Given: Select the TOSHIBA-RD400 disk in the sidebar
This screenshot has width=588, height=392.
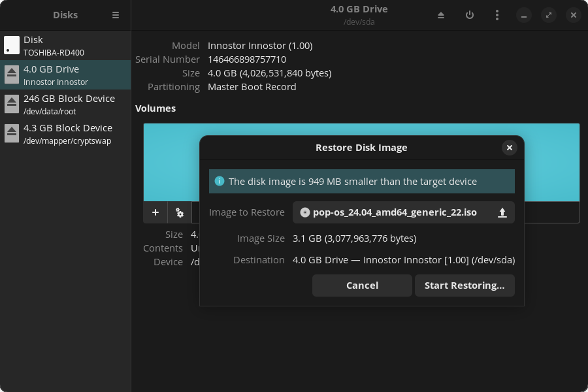Looking at the screenshot, I should (x=65, y=45).
